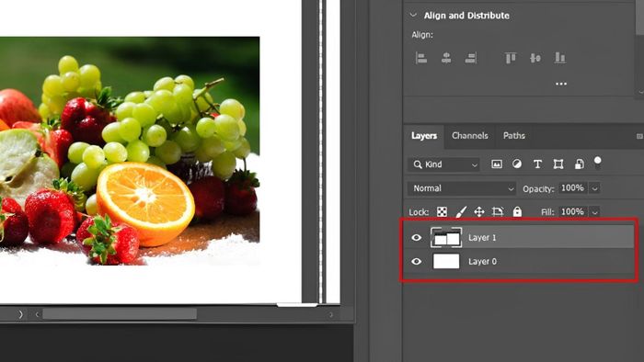Open the Kind filter dropdown
This screenshot has height=362, width=644.
click(x=443, y=164)
